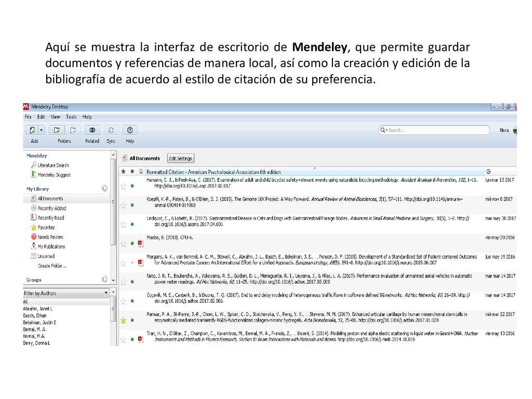Open the search magnifier options dropdown
Screen dimensions: 532x399
tap(384, 130)
